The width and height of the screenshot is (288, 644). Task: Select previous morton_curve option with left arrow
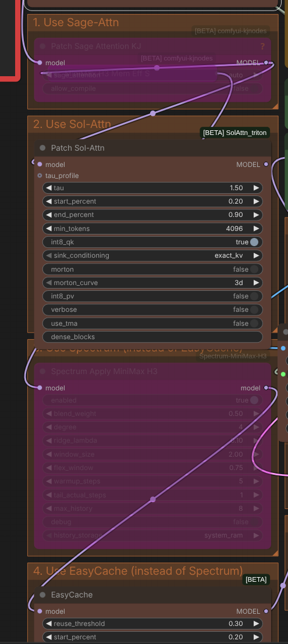[49, 283]
